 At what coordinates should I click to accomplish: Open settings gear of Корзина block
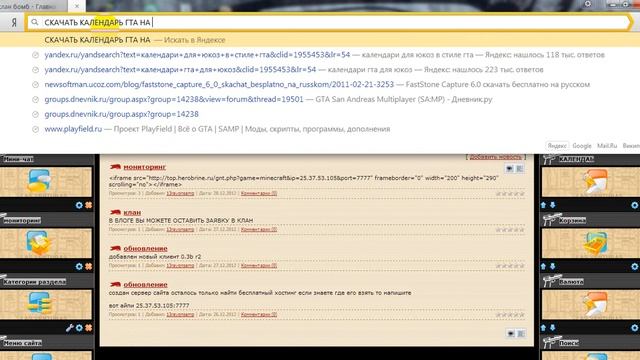635,267
